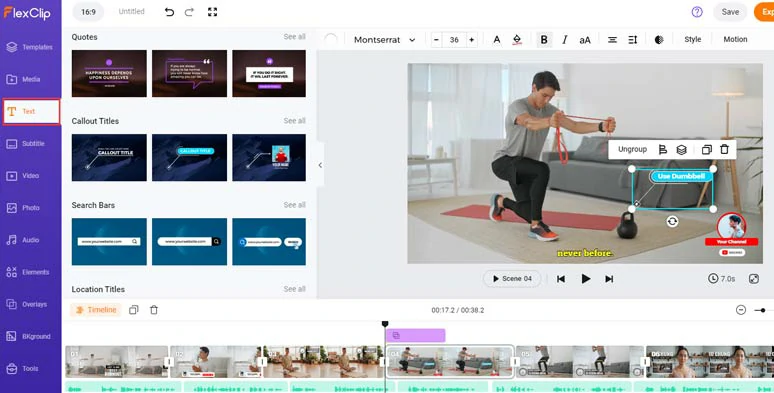The width and height of the screenshot is (774, 393).
Task: Click the Ungroup button
Action: [632, 149]
